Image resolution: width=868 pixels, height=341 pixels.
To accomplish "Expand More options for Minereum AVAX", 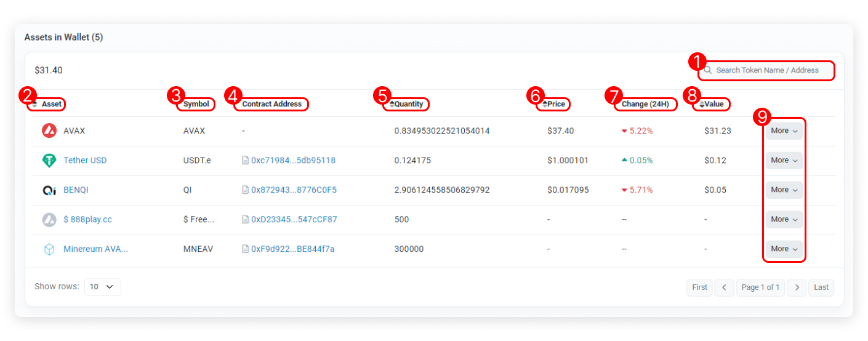I will point(784,249).
